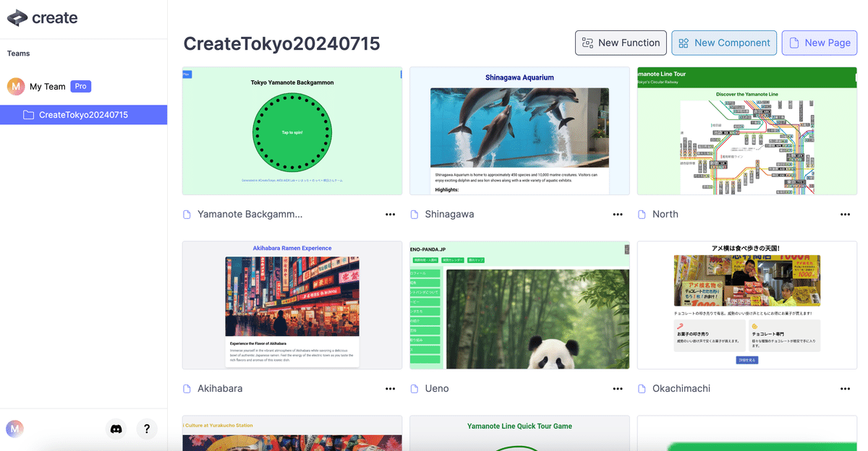The height and width of the screenshot is (451, 868).
Task: Click the user avatar at sidebar bottom
Action: coord(14,429)
